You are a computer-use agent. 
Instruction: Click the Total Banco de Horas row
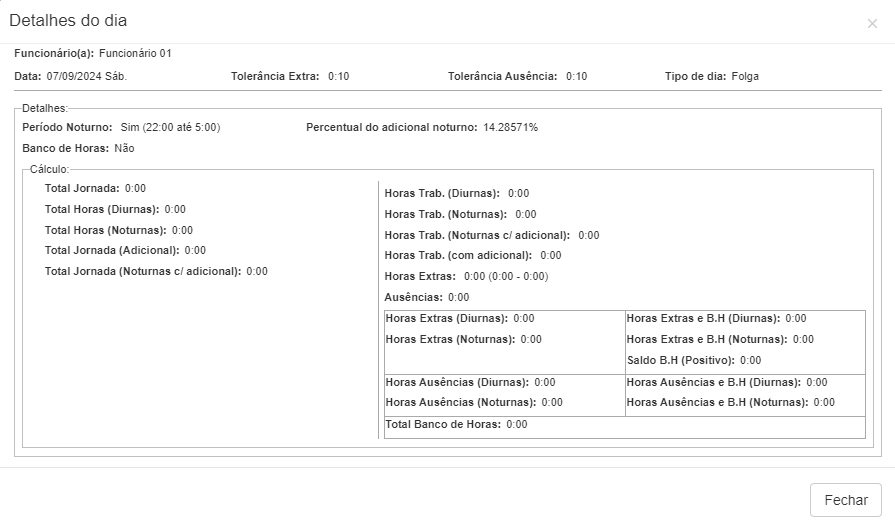pyautogui.click(x=456, y=424)
